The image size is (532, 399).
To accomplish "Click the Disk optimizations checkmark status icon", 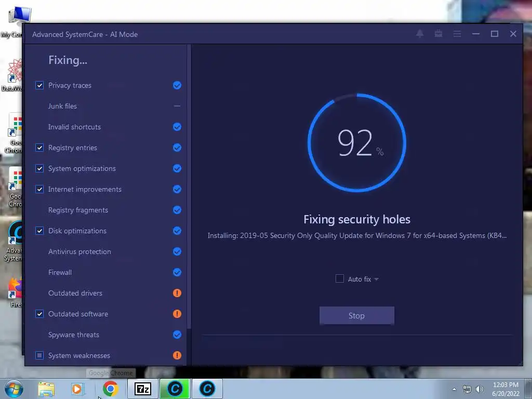I will 177,231.
